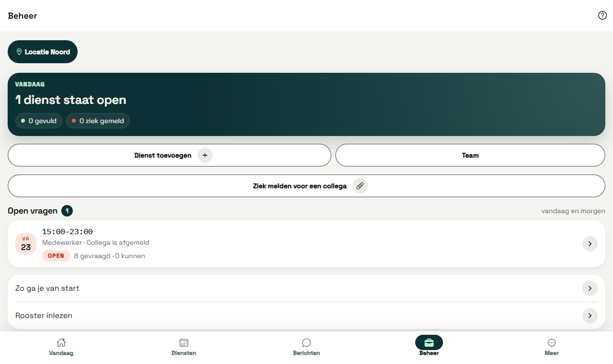Image resolution: width=613 pixels, height=364 pixels.
Task: Open the help question mark icon
Action: coord(602,15)
